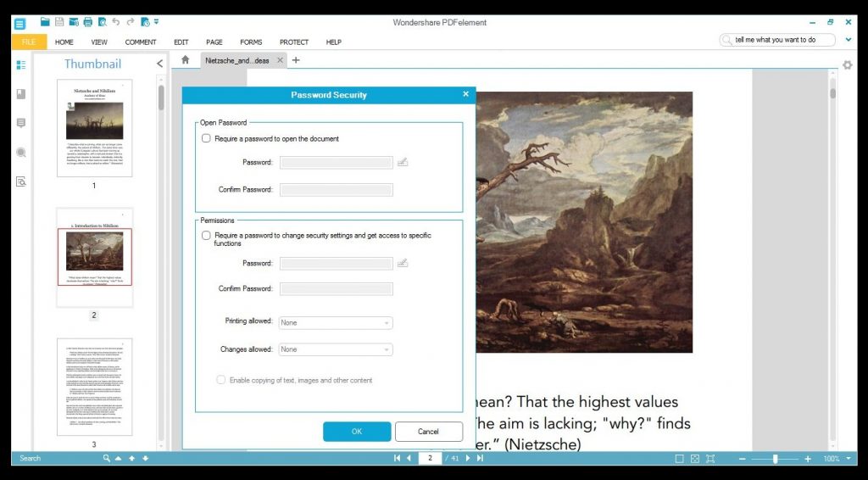Click the Open folder icon in quick toolbar
Viewport: 868px width, 480px height.
coord(45,21)
